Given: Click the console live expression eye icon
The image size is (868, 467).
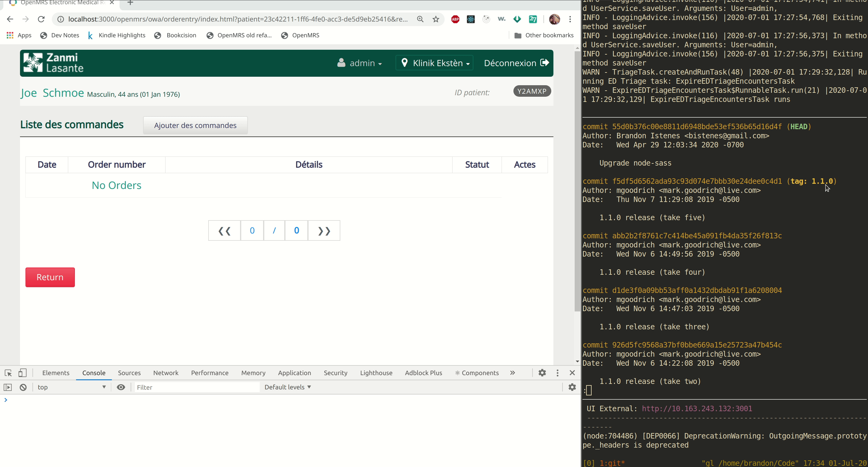Looking at the screenshot, I should (x=121, y=387).
